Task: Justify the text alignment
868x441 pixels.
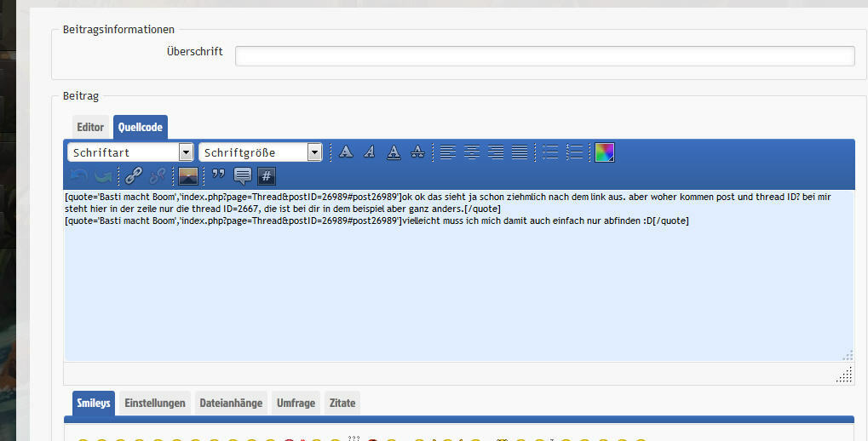Action: tap(519, 152)
